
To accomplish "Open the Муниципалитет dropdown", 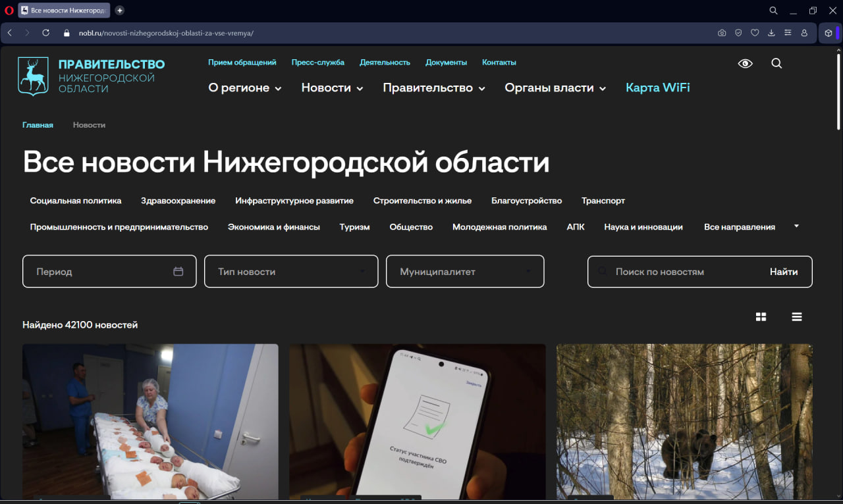I will 465,271.
